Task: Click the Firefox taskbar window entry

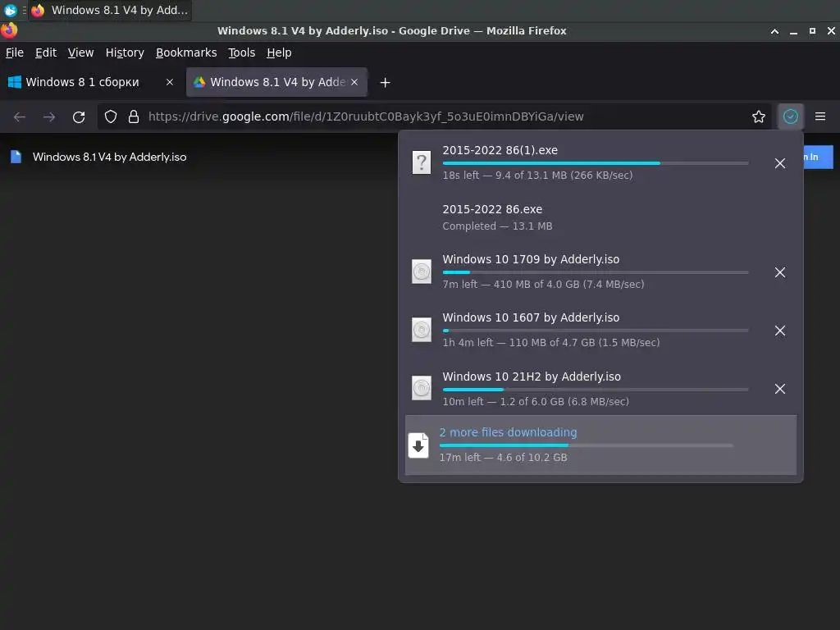Action: tap(111, 10)
